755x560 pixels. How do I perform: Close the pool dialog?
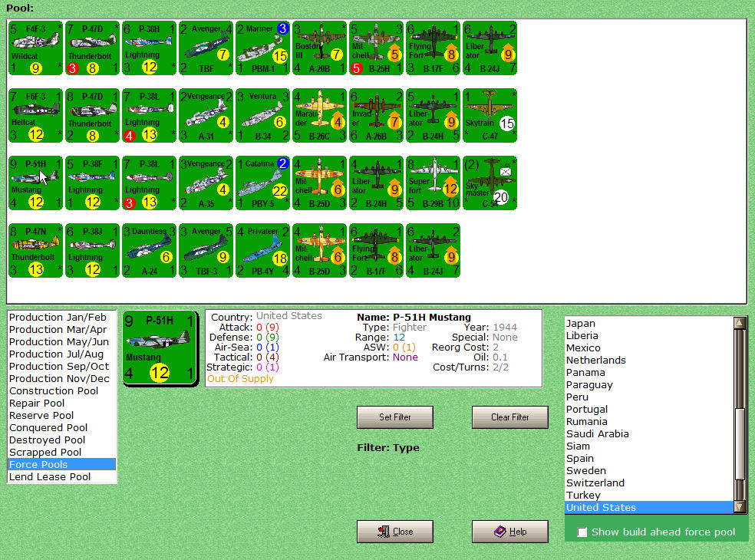pyautogui.click(x=395, y=532)
